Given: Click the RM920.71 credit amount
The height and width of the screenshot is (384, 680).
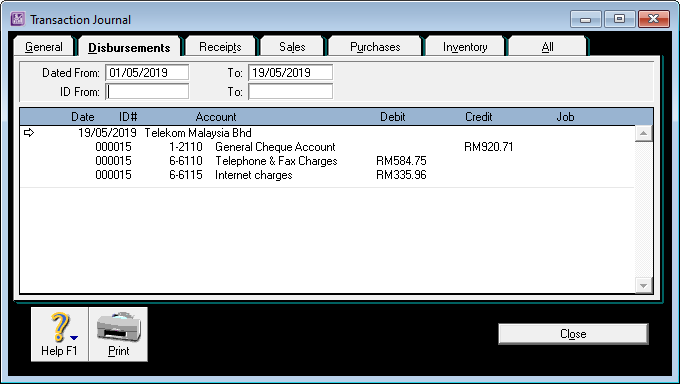Looking at the screenshot, I should pos(489,147).
